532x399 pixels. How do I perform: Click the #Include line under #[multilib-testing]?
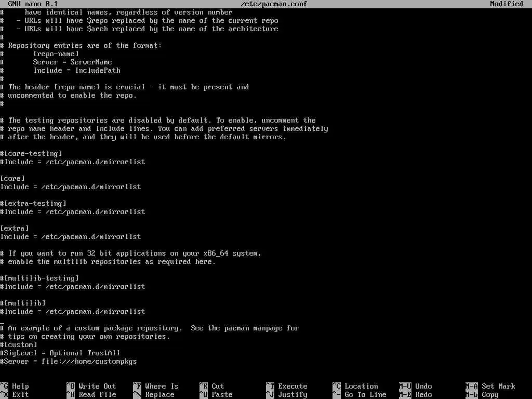(73, 286)
